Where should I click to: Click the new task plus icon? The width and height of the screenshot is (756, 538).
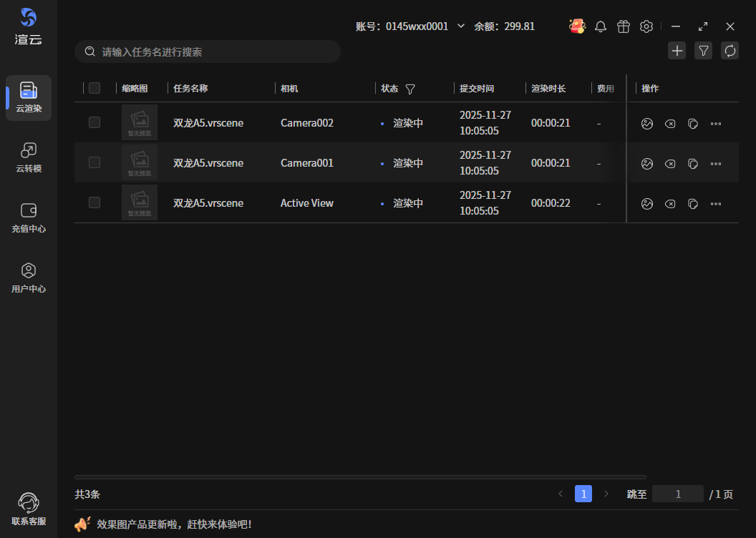click(677, 51)
